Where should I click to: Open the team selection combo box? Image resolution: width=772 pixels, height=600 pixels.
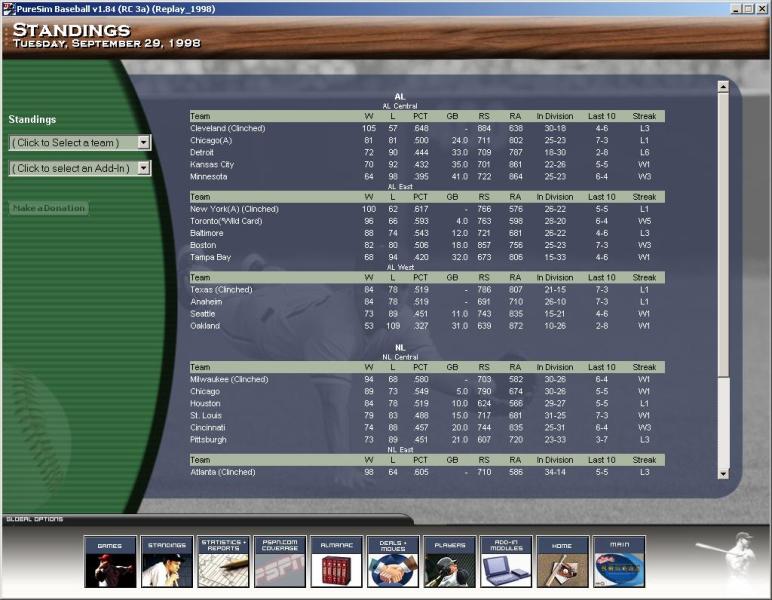click(80, 142)
